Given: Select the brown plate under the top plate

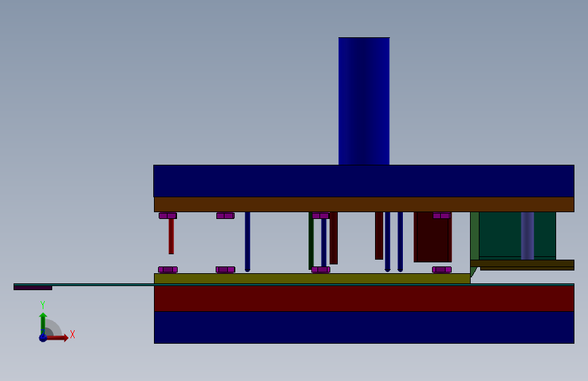Looking at the screenshot, I should (364, 204).
